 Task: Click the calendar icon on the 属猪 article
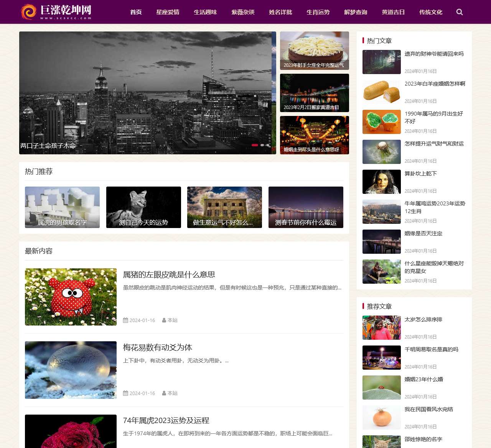point(125,320)
